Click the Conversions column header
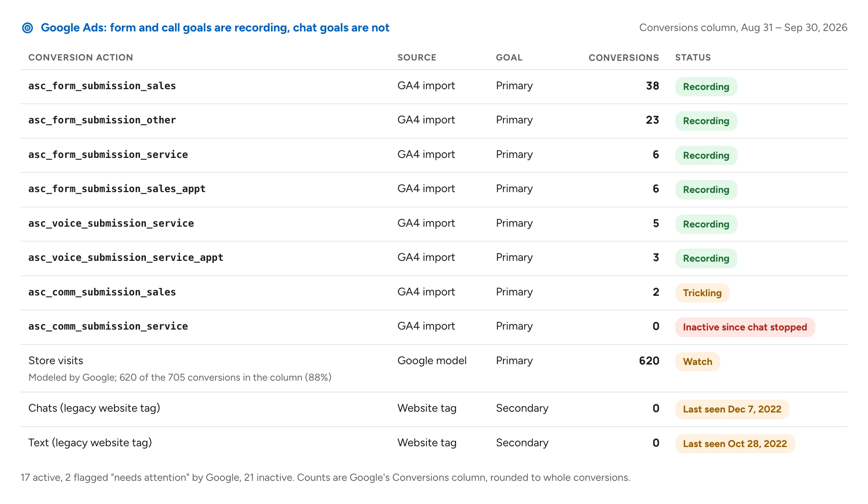The image size is (868, 504). coord(623,57)
